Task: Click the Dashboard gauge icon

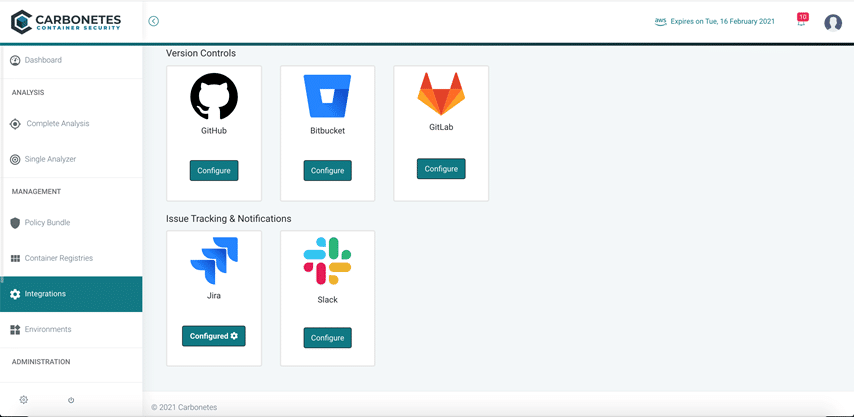Action: [15, 60]
